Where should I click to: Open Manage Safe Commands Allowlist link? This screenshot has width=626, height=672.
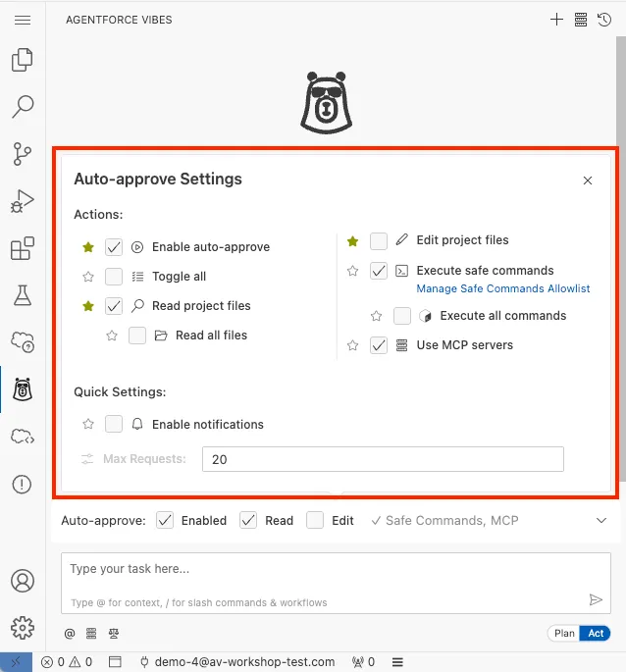click(x=503, y=288)
